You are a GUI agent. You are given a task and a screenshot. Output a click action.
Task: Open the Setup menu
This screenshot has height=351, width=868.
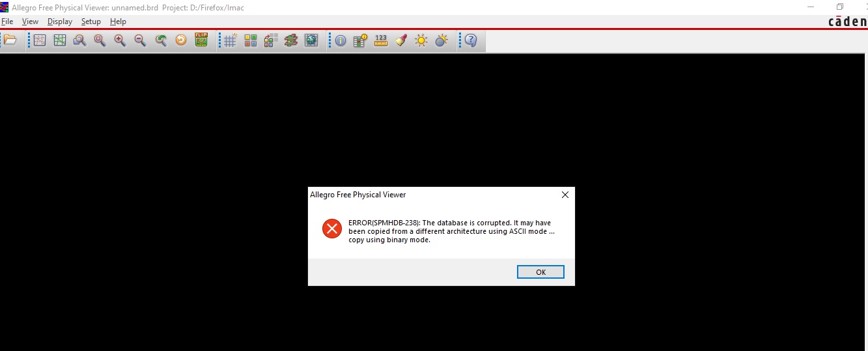pos(91,21)
